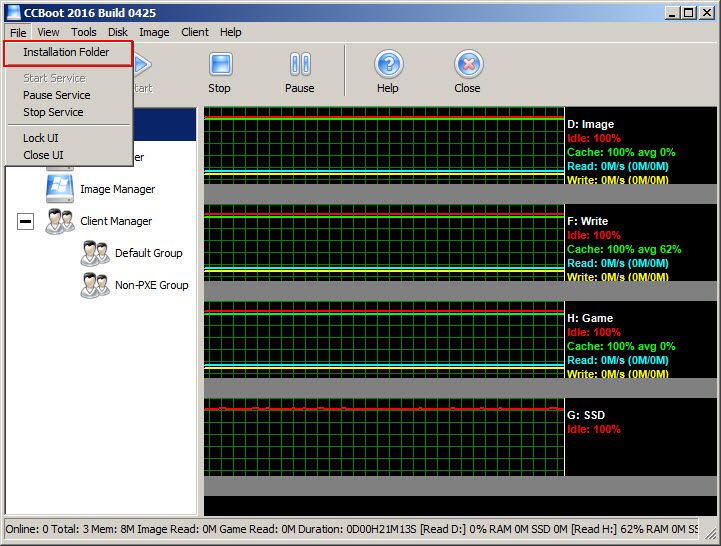Click the Image Manager disk icon
The width and height of the screenshot is (721, 546).
(60, 189)
